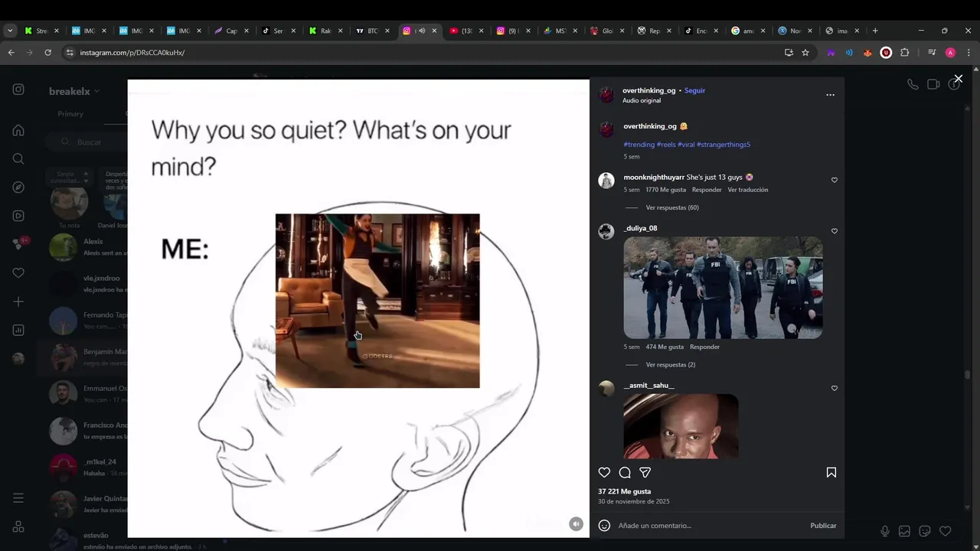Open the Chrome three-dots menu
Screen dimensions: 980x551
coord(969,53)
